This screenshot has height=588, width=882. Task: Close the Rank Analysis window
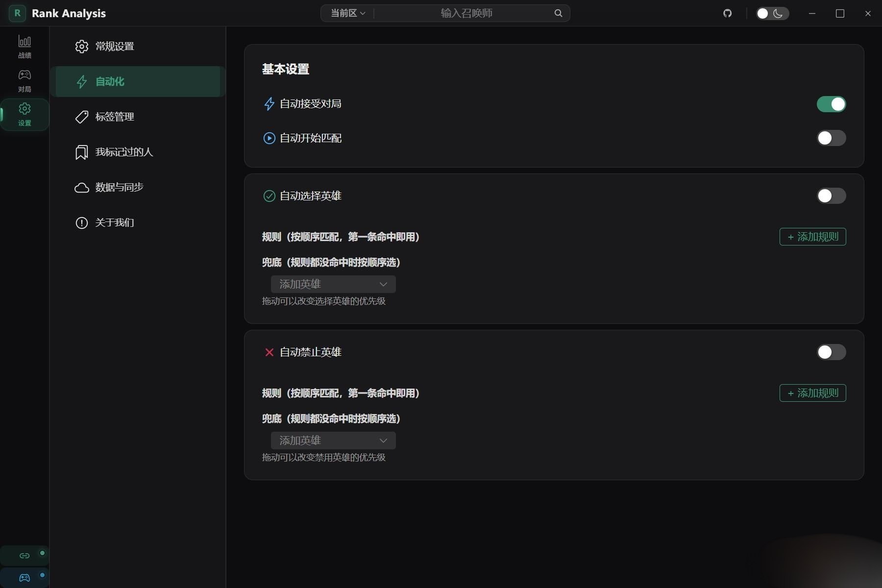tap(868, 13)
